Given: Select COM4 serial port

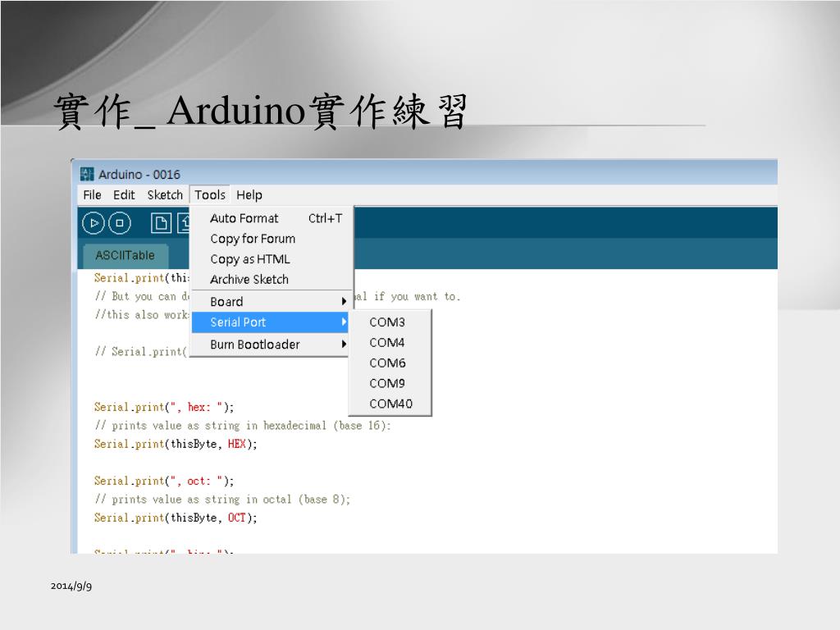Looking at the screenshot, I should pyautogui.click(x=390, y=343).
